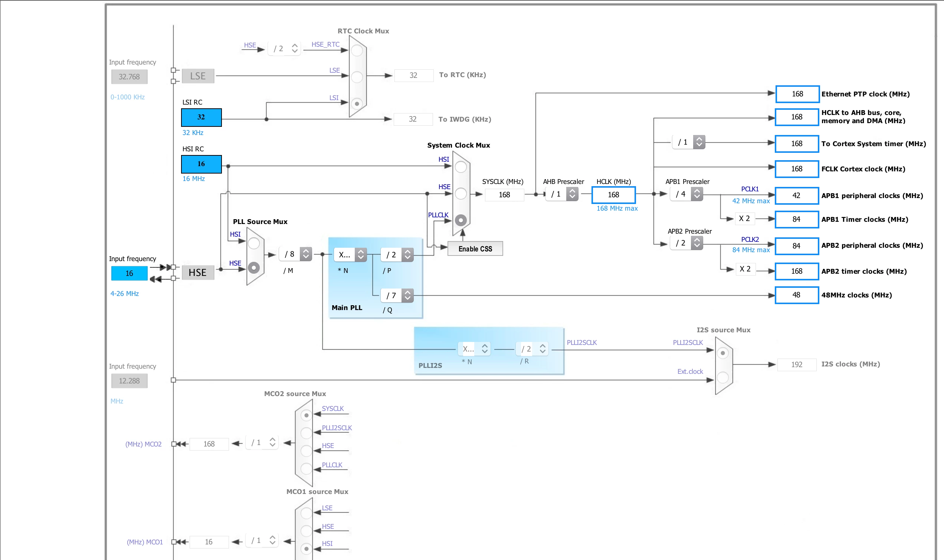Click the APB2 timer X 2 multiplier
The image size is (944, 560).
[745, 269]
